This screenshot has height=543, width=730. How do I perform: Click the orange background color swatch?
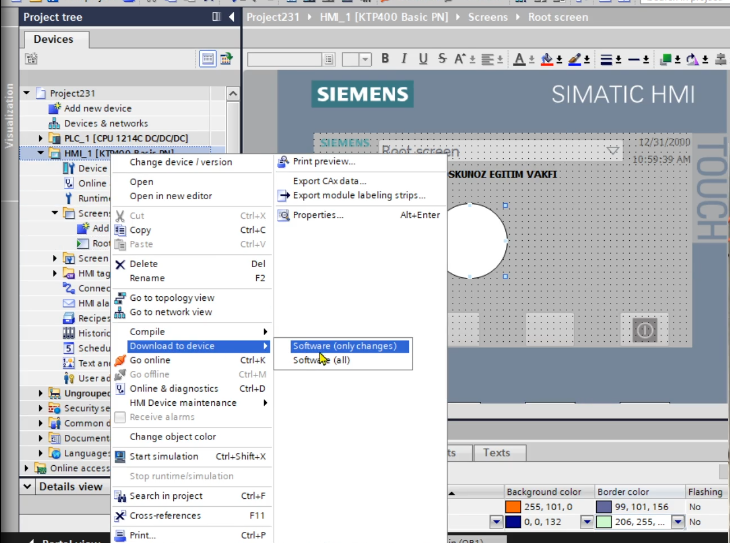click(513, 507)
